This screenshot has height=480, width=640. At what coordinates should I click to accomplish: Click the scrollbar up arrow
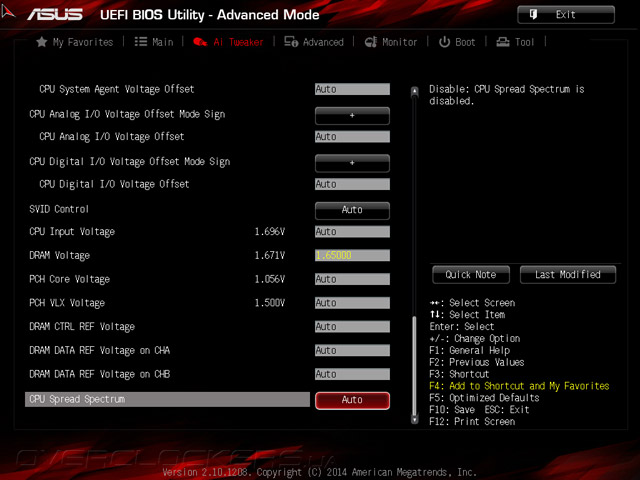[x=415, y=91]
